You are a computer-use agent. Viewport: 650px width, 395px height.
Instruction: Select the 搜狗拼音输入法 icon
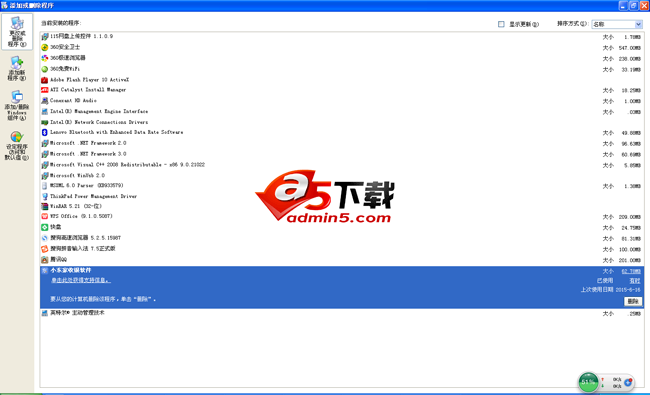(x=45, y=249)
